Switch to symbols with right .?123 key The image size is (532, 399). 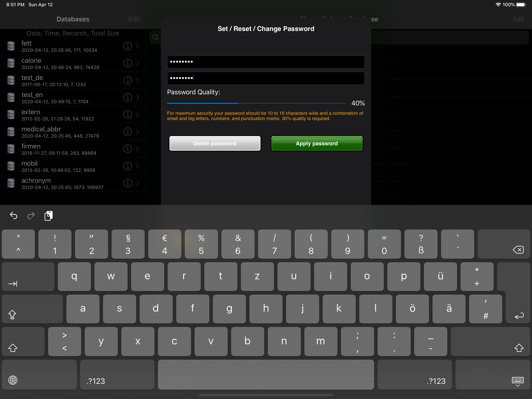415,374
